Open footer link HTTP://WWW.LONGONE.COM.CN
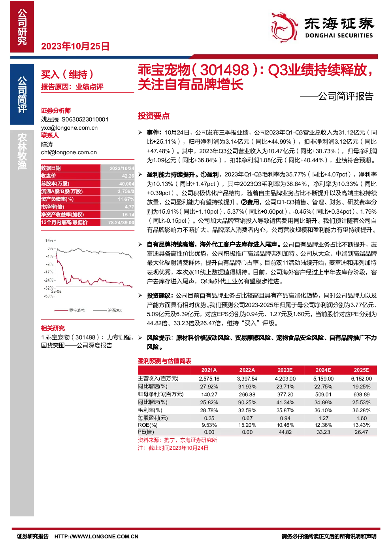392x555 pixels. click(96, 536)
